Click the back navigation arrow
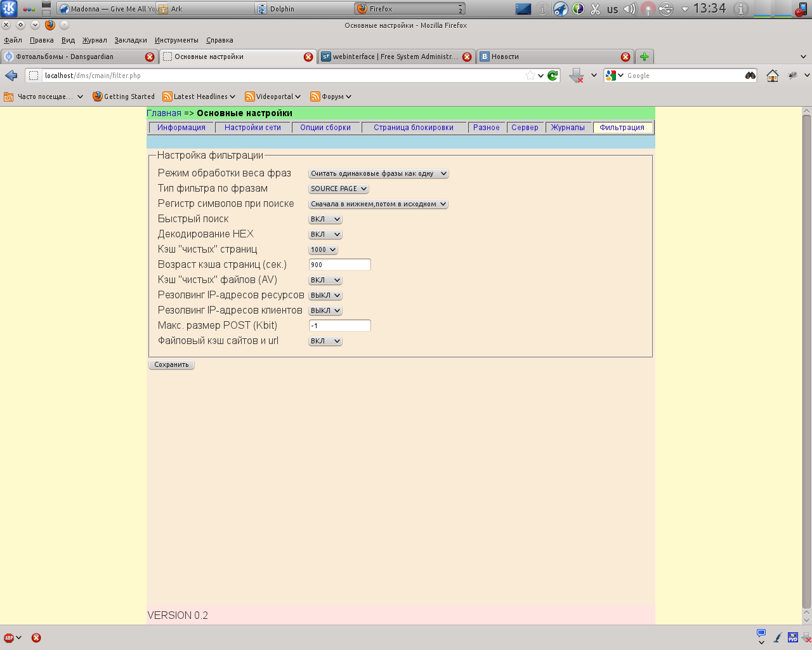 pyautogui.click(x=10, y=76)
